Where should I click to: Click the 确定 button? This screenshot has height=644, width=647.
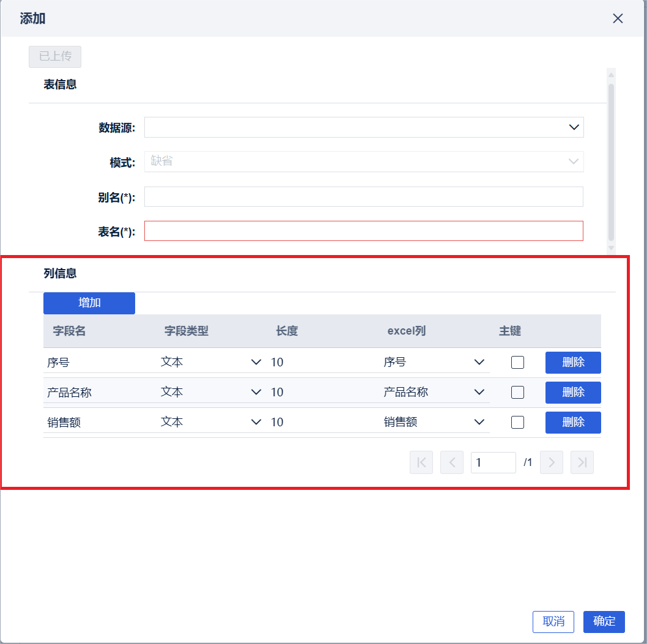click(604, 622)
